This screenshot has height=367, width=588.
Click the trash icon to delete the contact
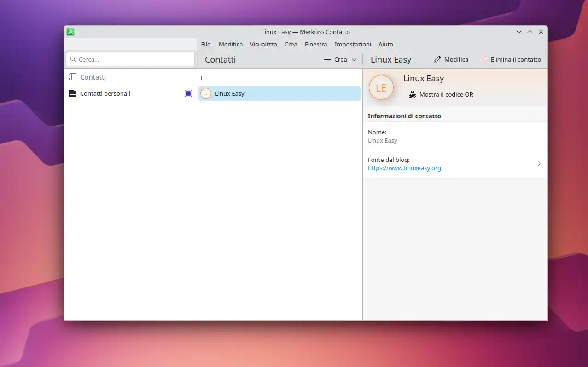(x=483, y=59)
